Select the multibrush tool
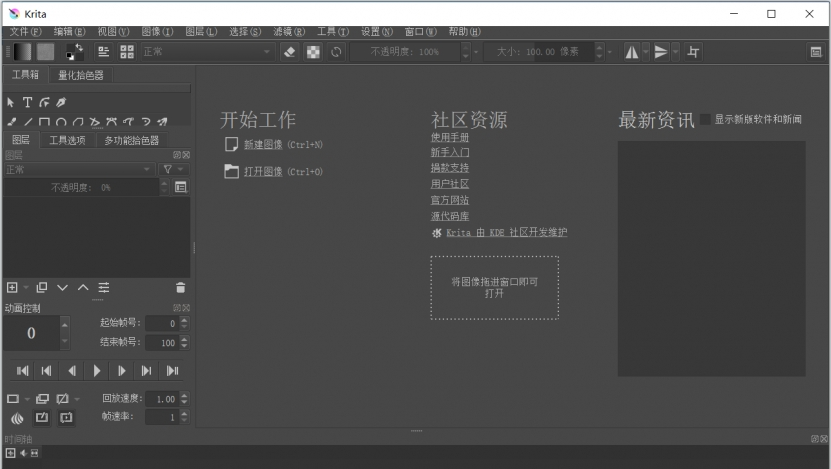 [x=162, y=122]
